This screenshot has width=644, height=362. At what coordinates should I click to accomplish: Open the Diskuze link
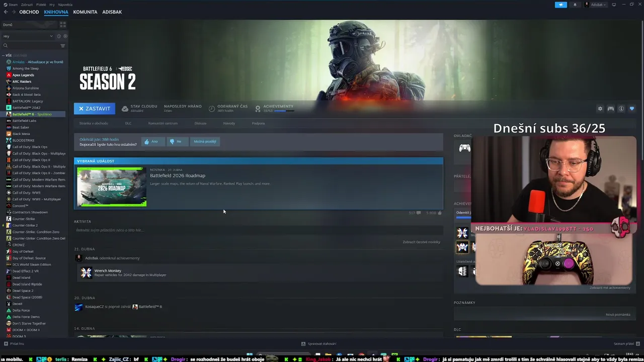(200, 123)
